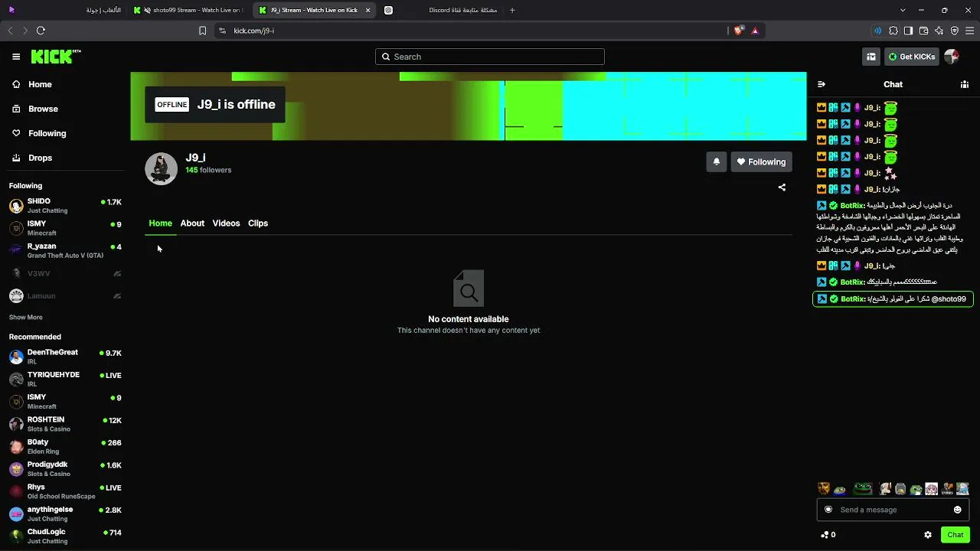Image resolution: width=980 pixels, height=551 pixels.
Task: Select the large Pepe laughing emote
Action: coord(863,488)
